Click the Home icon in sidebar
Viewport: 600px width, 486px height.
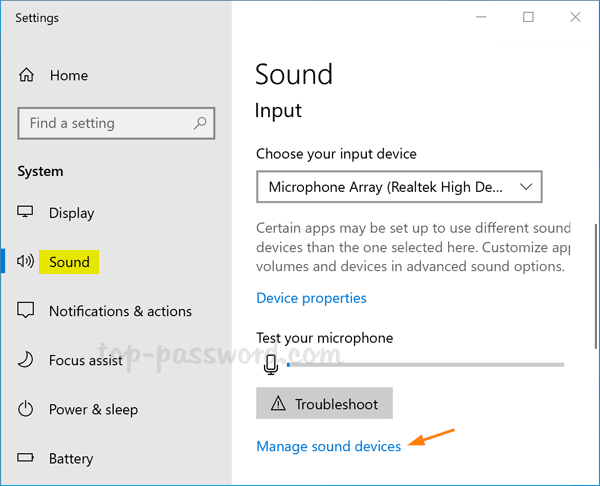26,75
